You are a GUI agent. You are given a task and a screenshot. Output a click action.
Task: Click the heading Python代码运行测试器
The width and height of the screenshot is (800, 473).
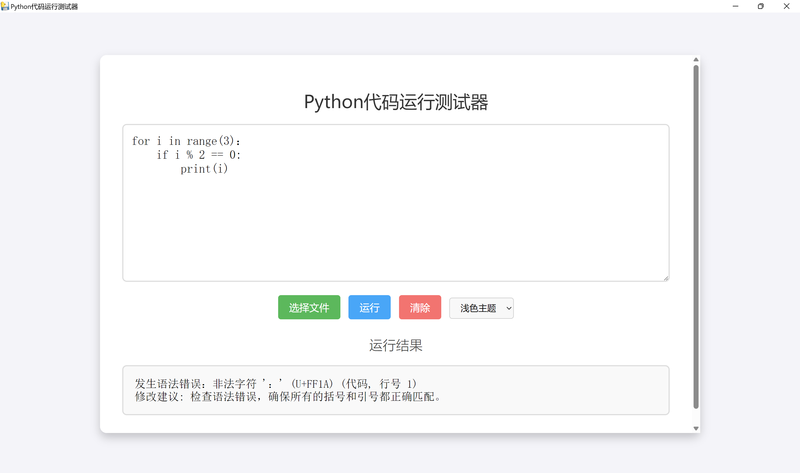396,102
